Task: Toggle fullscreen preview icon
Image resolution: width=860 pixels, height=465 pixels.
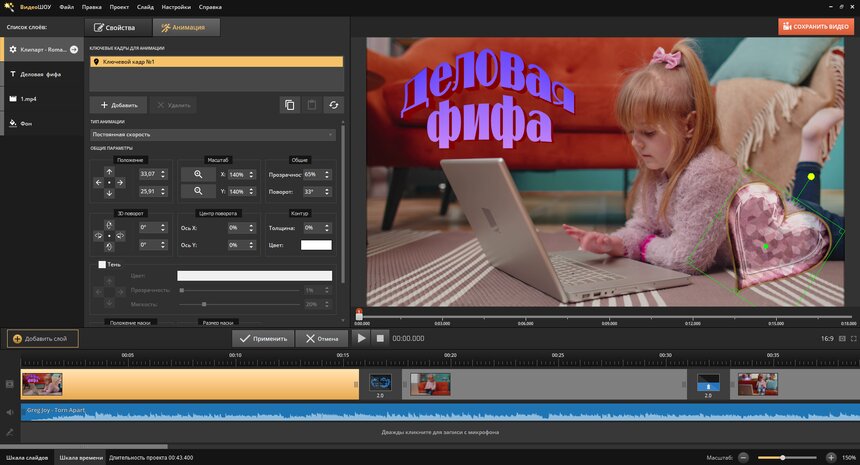Action: click(853, 339)
